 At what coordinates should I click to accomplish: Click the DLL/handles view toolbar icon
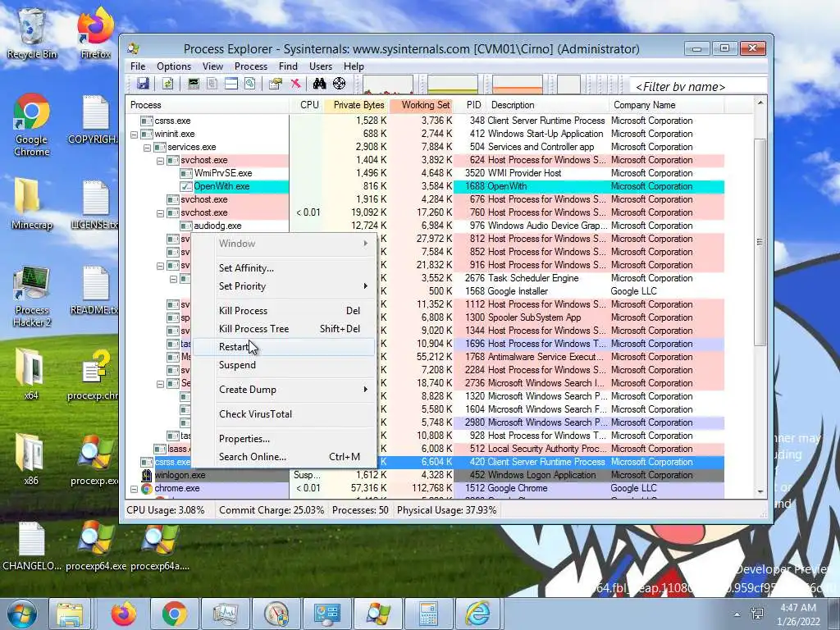pos(249,84)
